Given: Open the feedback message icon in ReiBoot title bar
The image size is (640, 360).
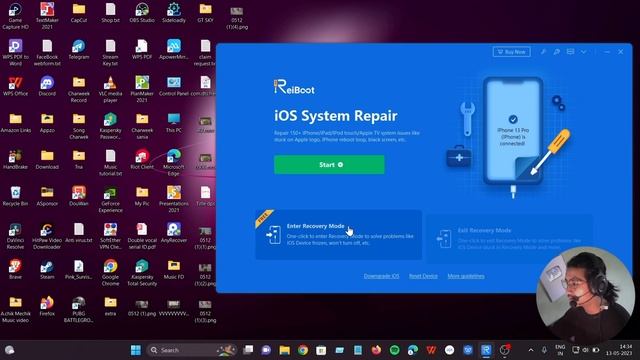Looking at the screenshot, I should (x=570, y=52).
